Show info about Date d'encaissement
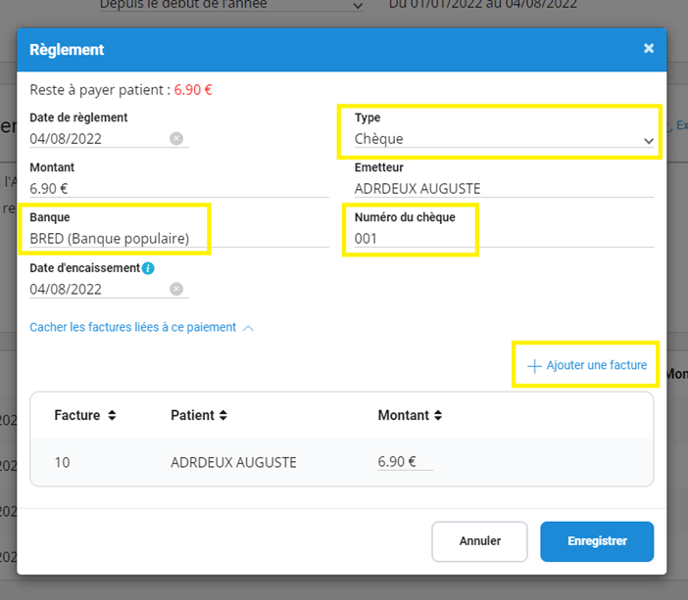The height and width of the screenshot is (600, 688). (148, 268)
